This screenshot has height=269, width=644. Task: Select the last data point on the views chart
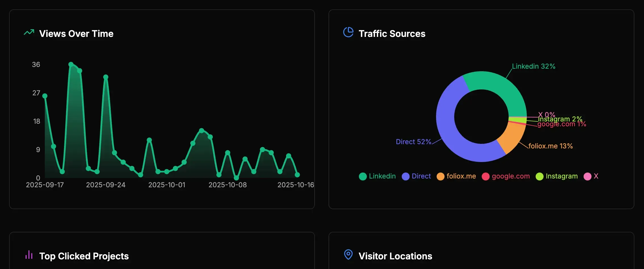(297, 175)
